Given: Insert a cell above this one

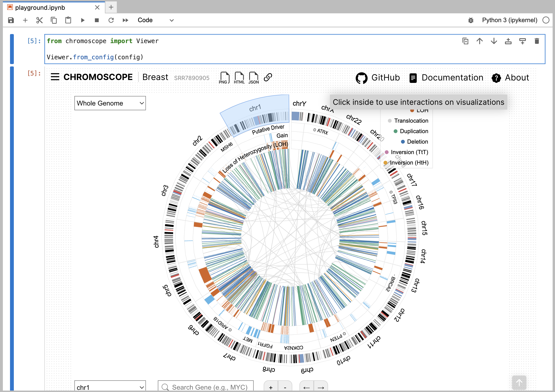Looking at the screenshot, I should click(x=508, y=41).
